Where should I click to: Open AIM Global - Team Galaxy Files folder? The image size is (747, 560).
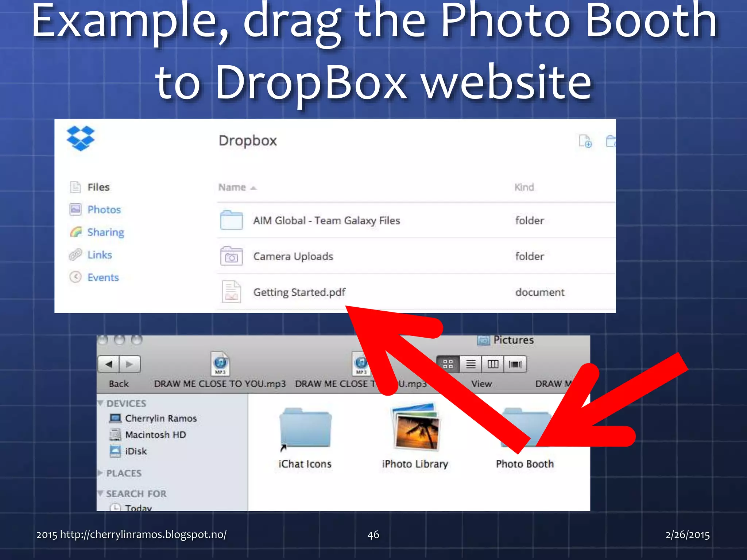(x=327, y=221)
